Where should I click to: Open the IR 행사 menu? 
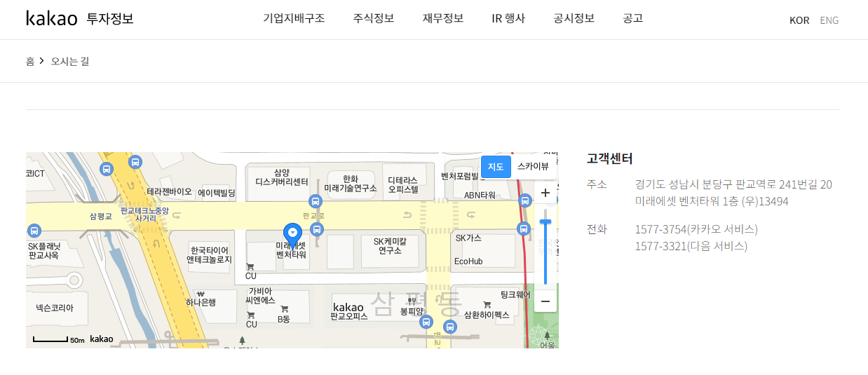[x=508, y=18]
